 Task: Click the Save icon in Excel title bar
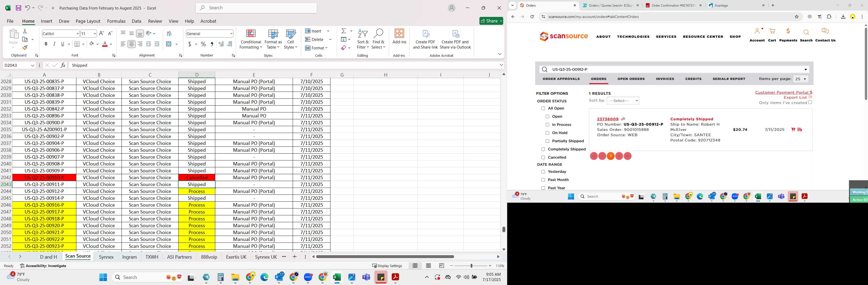click(x=18, y=8)
